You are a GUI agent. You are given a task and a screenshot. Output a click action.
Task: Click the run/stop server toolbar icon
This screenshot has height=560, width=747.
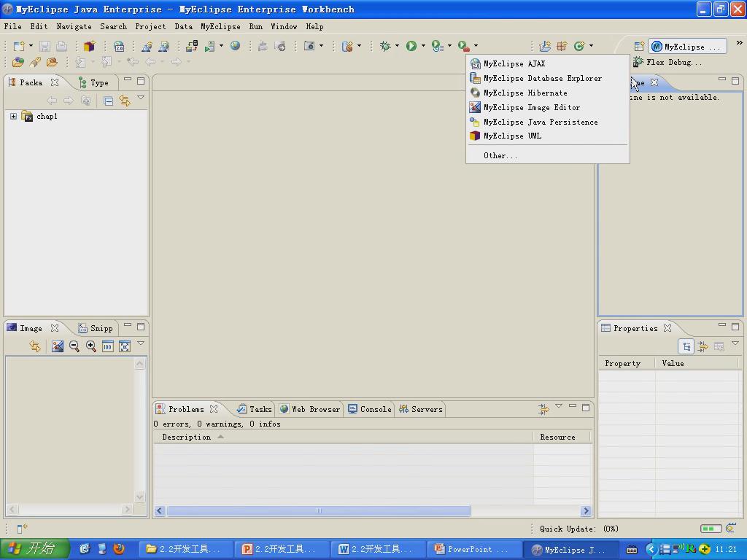[x=209, y=46]
